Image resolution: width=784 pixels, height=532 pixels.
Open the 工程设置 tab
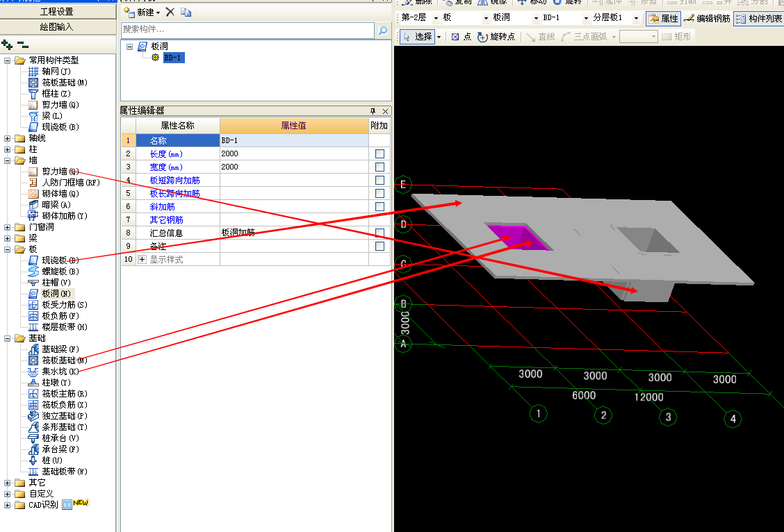click(58, 11)
